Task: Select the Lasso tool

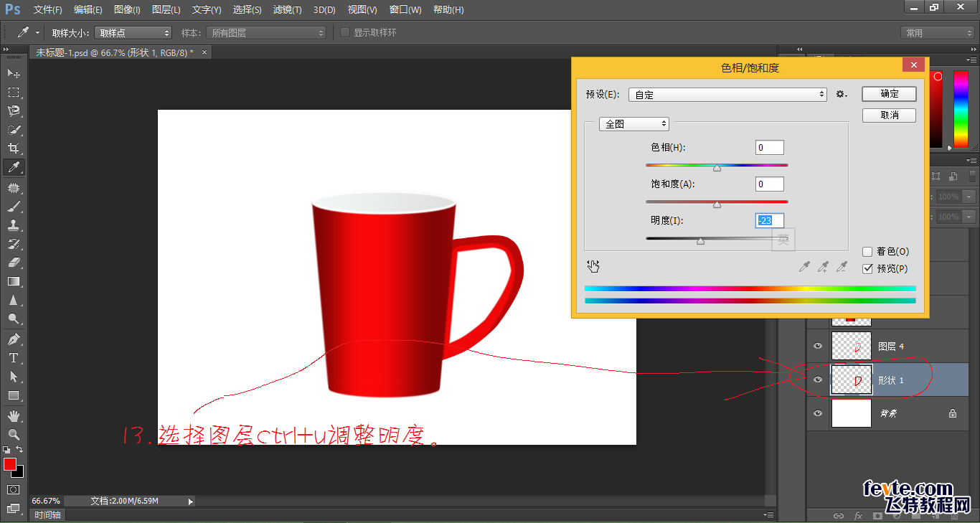Action: coord(14,110)
